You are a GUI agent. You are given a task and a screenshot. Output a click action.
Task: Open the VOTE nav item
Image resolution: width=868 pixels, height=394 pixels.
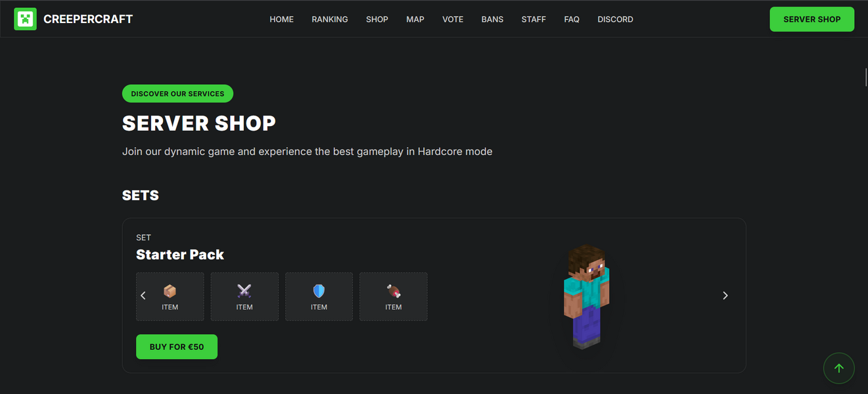pos(453,19)
